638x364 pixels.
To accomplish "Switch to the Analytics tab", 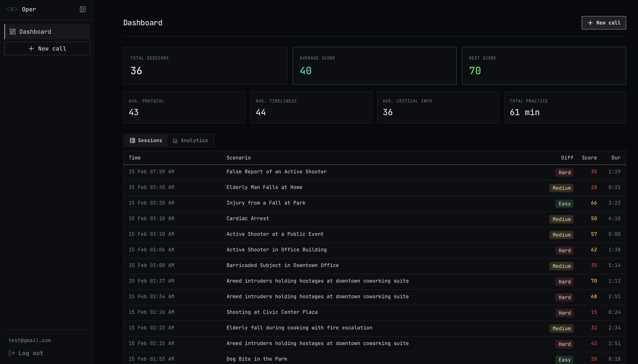I will (x=191, y=140).
